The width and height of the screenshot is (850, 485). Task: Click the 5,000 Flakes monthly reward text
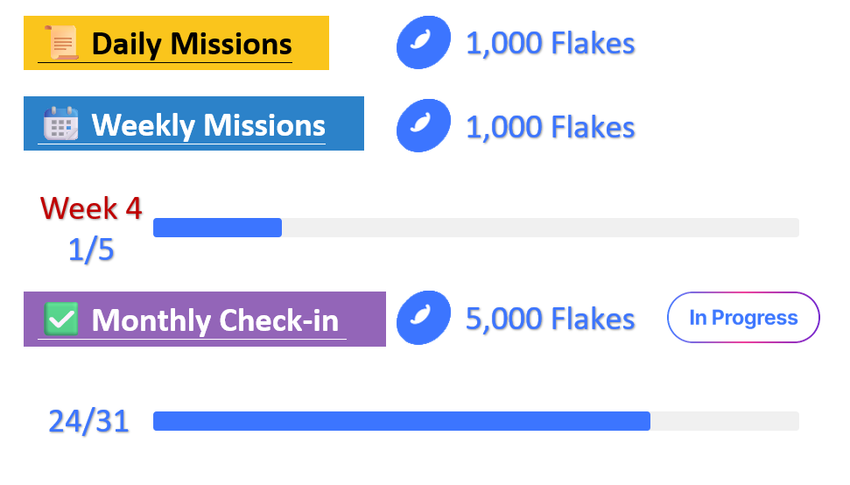[550, 319]
